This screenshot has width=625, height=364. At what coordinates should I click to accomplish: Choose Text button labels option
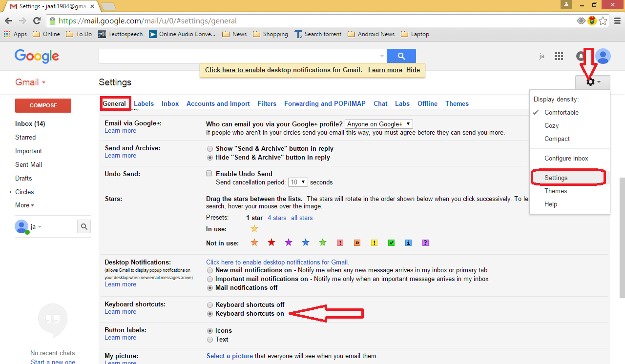(x=209, y=340)
